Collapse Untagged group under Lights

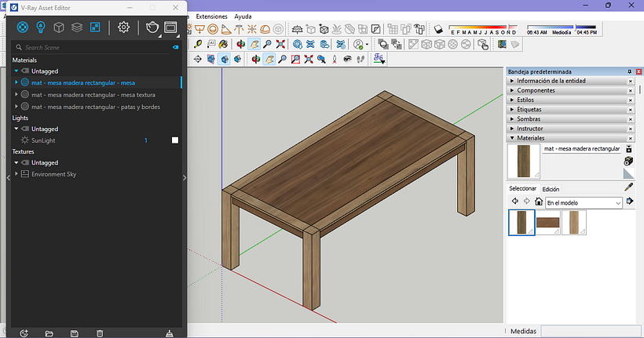[16, 129]
